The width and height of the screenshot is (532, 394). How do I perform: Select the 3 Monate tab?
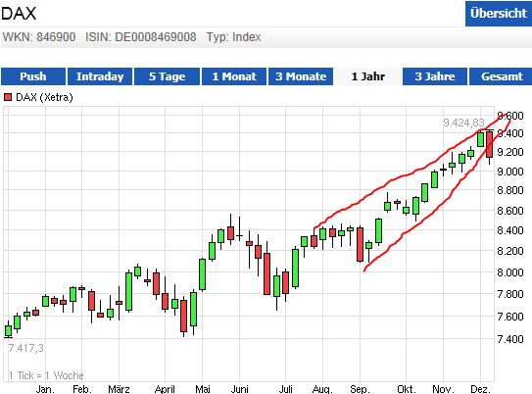[301, 76]
